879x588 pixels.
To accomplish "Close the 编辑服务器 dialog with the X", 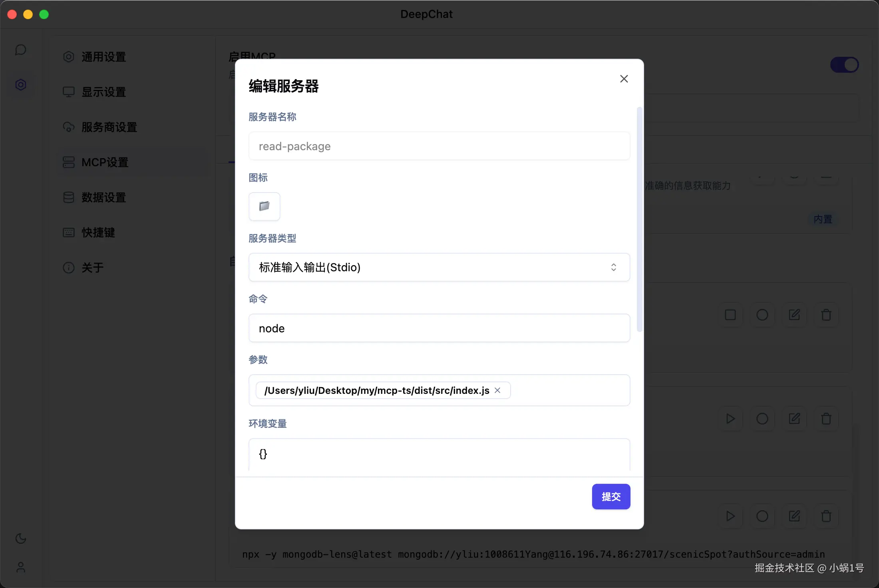I will (x=624, y=79).
